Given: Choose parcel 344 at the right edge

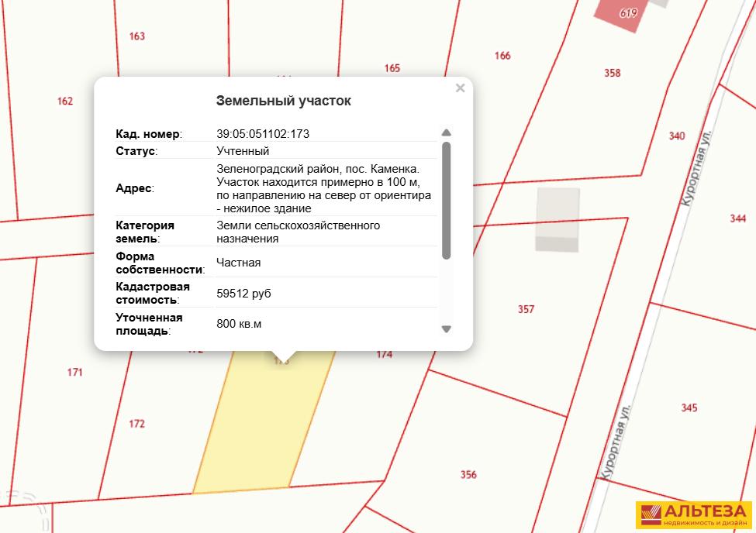Looking at the screenshot, I should [737, 218].
